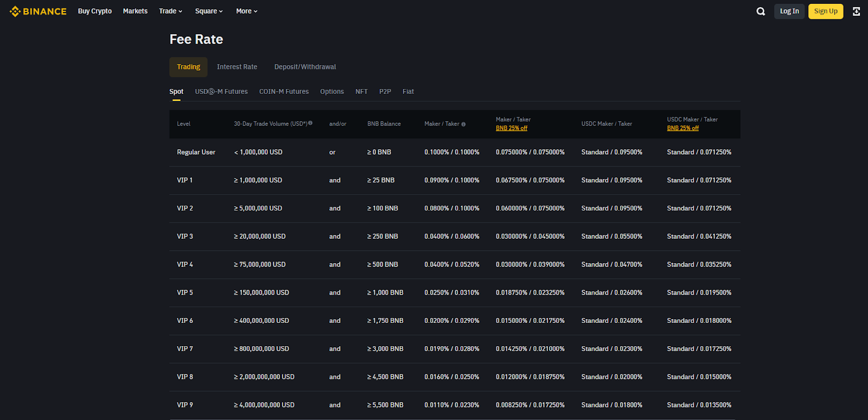This screenshot has height=420, width=868.
Task: Switch to USDⓈ-M Futures sub-tab
Action: click(221, 92)
